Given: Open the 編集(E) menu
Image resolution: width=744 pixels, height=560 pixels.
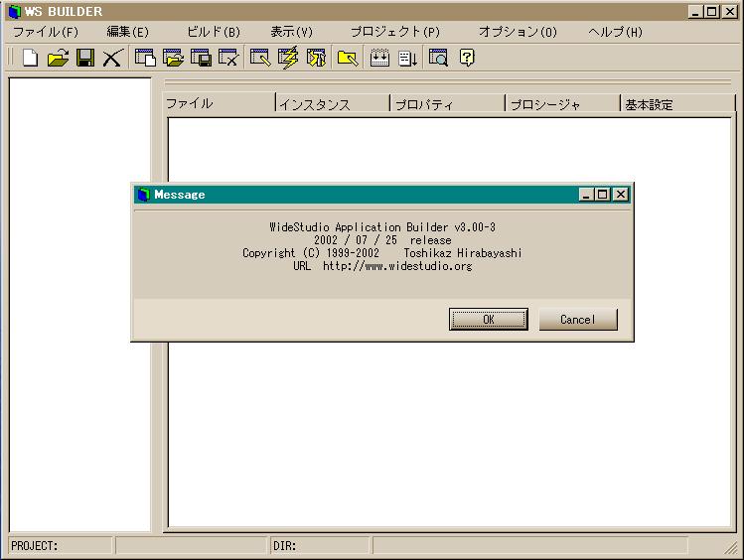Looking at the screenshot, I should click(x=127, y=32).
